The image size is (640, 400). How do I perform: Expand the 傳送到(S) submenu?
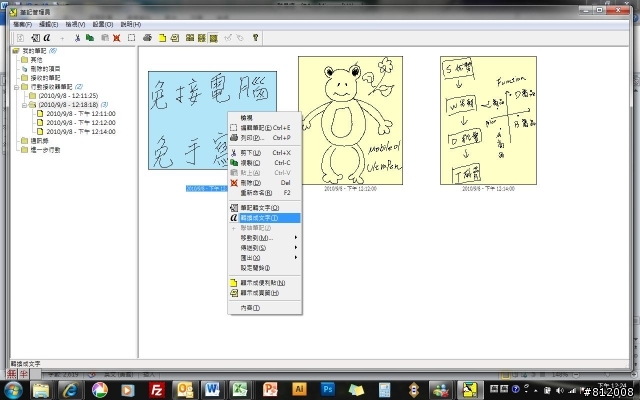click(265, 248)
